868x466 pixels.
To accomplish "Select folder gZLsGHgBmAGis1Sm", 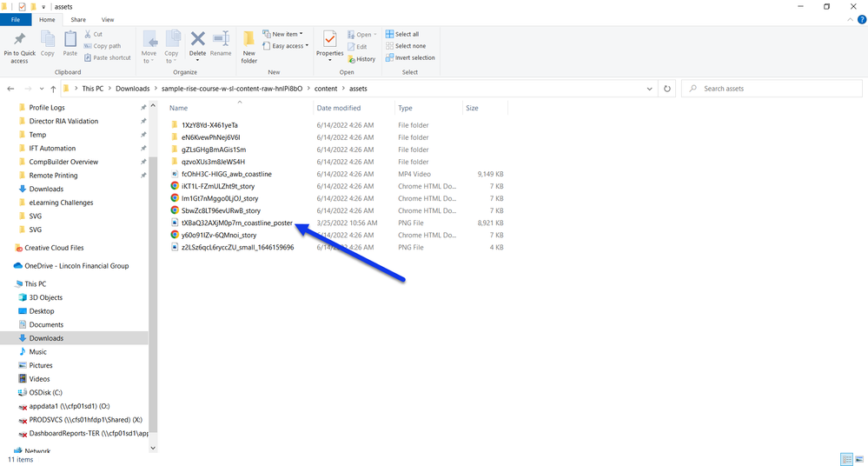I will [x=213, y=150].
